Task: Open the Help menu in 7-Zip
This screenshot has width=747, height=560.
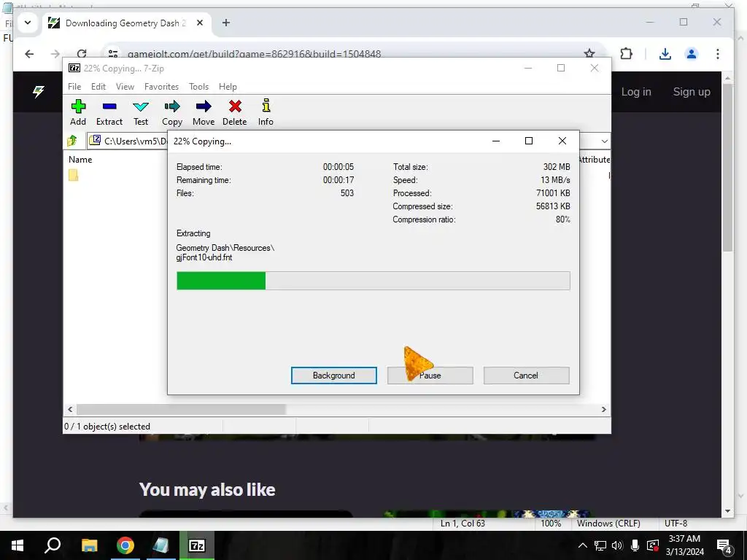Action: pyautogui.click(x=228, y=87)
